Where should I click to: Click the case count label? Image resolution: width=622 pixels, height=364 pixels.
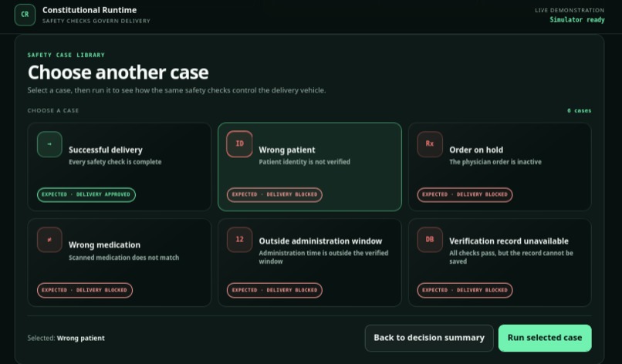point(579,110)
